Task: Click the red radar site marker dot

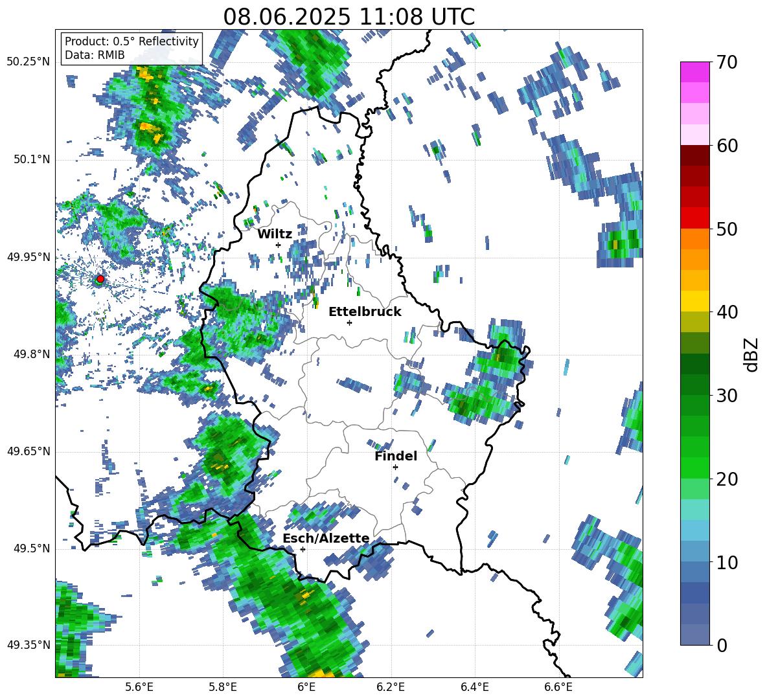Action: click(x=100, y=279)
